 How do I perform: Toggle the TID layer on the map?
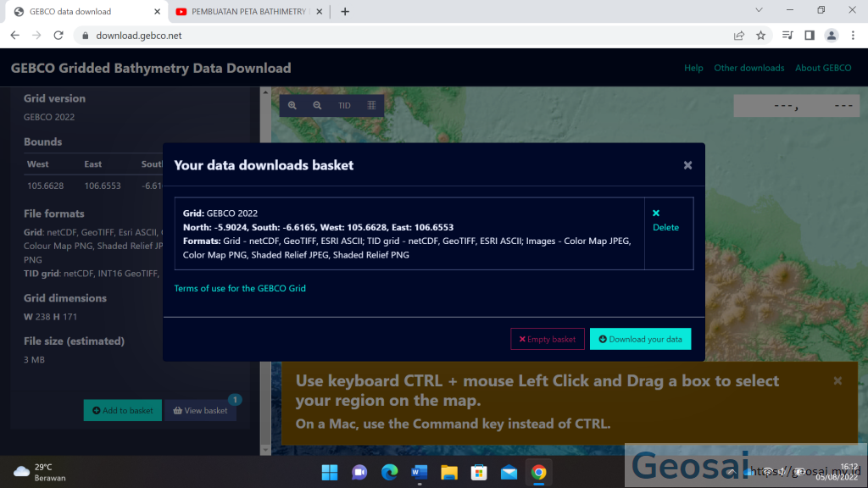(x=343, y=105)
